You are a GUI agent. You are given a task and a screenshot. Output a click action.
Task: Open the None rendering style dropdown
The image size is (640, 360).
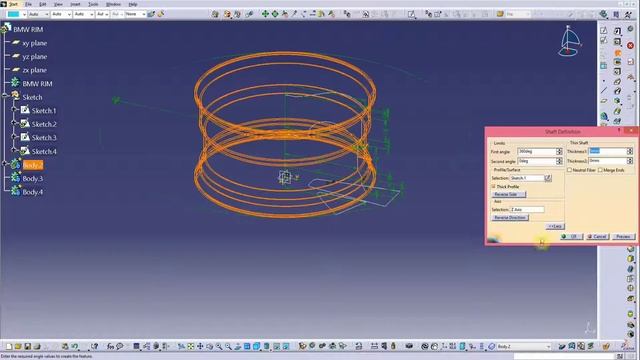[135, 14]
